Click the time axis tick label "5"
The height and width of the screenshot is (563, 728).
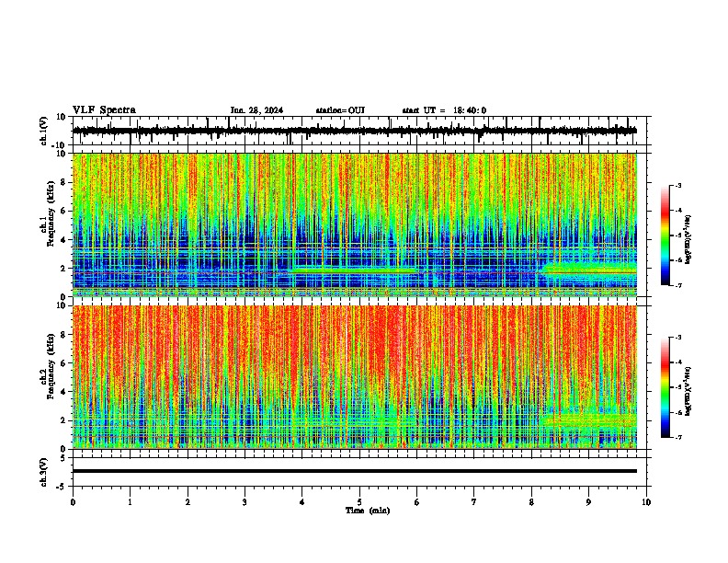tap(359, 502)
